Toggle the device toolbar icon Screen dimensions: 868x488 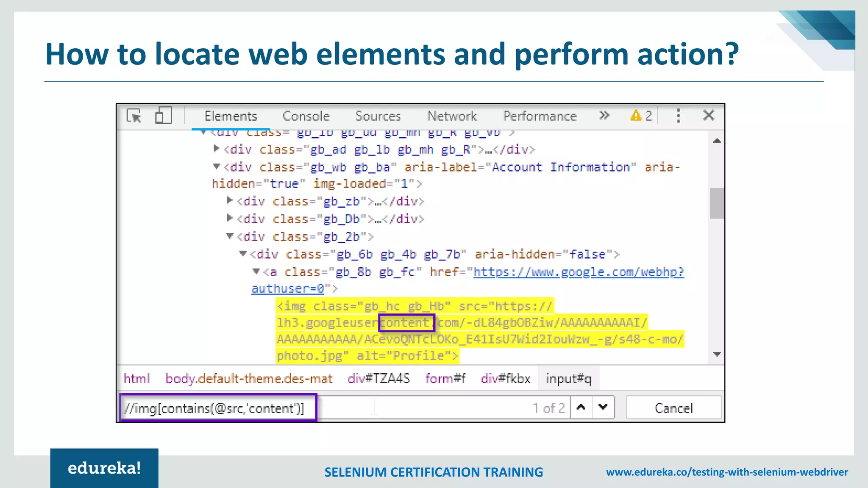coord(163,116)
